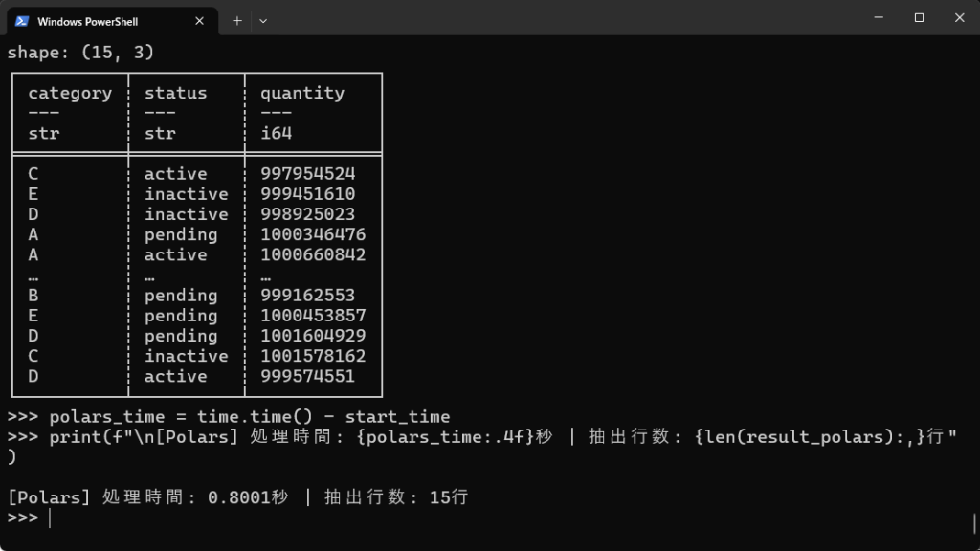
Task: Close the terminal window
Action: click(x=959, y=17)
